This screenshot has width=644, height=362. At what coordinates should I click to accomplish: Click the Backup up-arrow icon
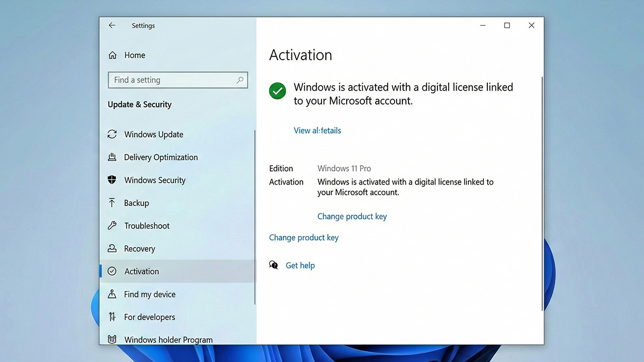[112, 203]
